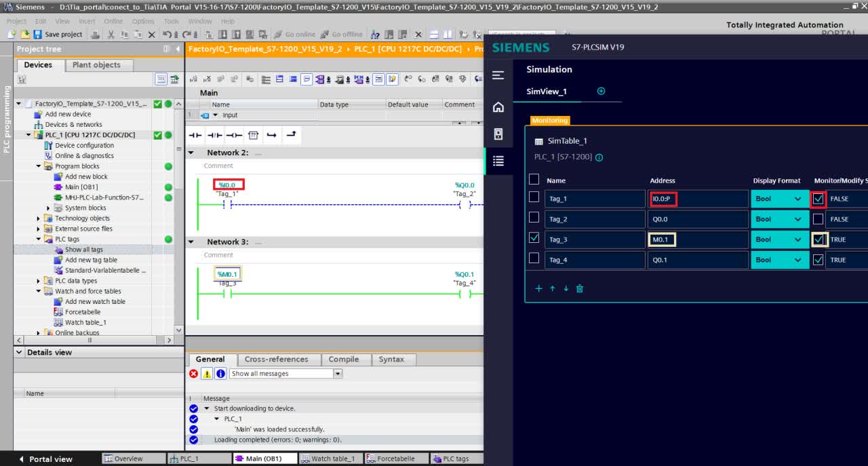Open the PLCSIM instance device icon
This screenshot has height=466, width=868.
[498, 134]
